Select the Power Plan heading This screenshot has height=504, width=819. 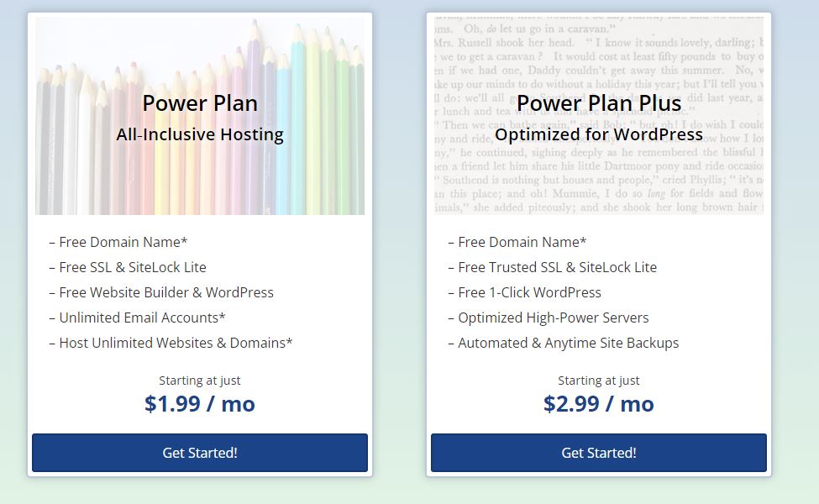(200, 102)
